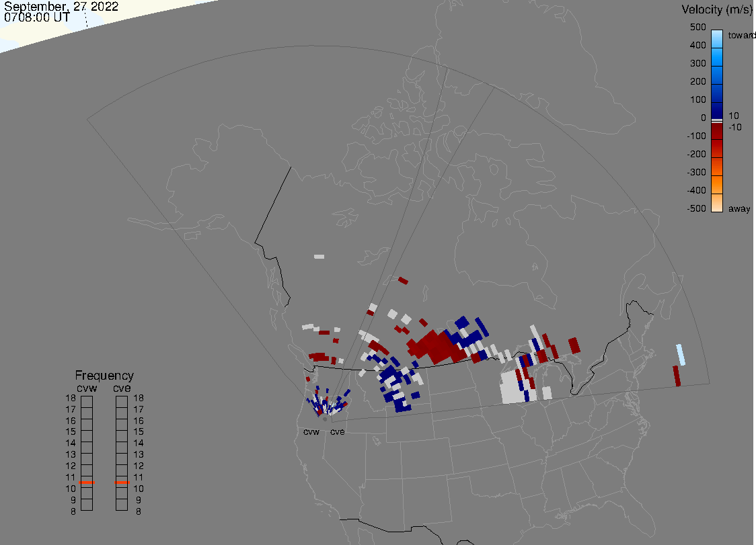Click the 300 tick label on velocity scale
Image resolution: width=756 pixels, height=545 pixels.
697,63
